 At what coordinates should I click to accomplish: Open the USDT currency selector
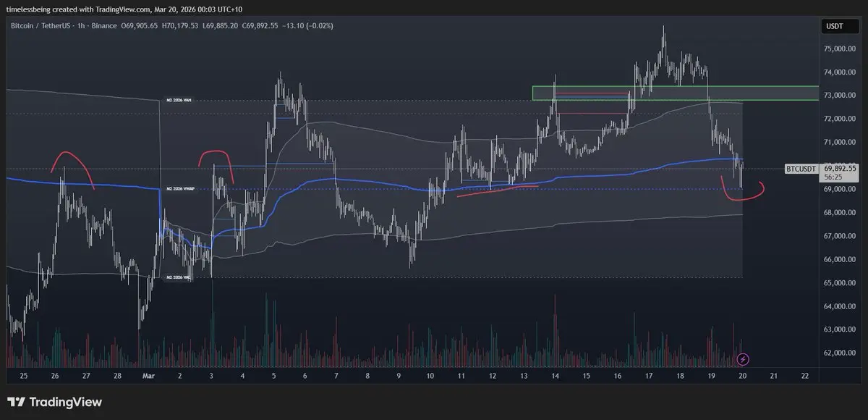[x=840, y=26]
